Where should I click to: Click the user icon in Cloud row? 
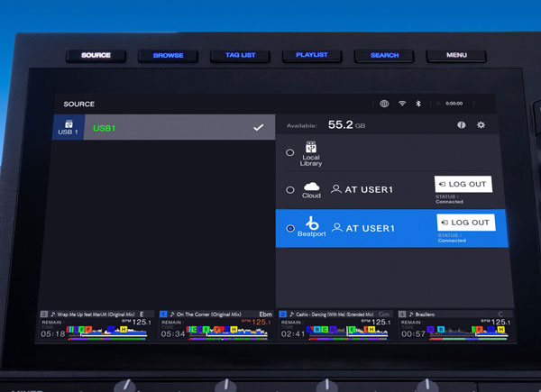335,189
